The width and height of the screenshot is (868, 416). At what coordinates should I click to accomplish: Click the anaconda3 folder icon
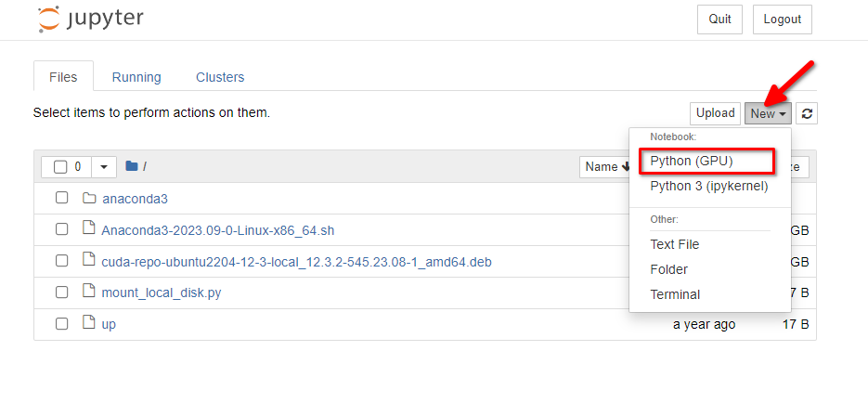click(x=89, y=198)
